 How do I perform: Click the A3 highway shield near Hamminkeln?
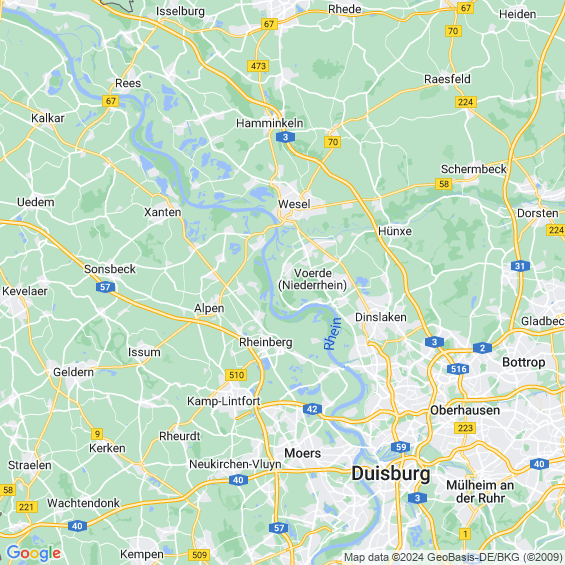click(x=285, y=137)
